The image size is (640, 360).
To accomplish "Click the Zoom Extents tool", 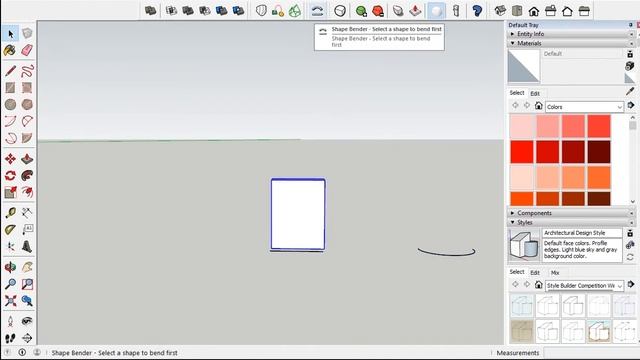I will (10, 301).
